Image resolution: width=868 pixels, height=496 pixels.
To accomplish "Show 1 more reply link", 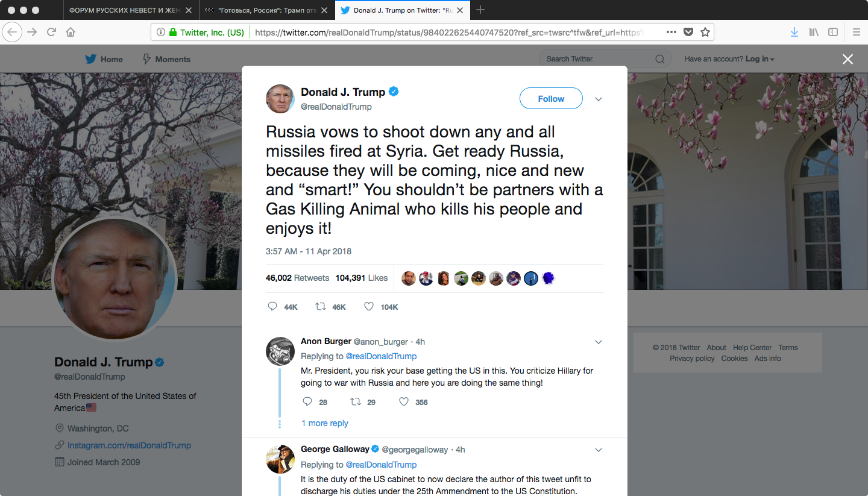I will point(325,423).
